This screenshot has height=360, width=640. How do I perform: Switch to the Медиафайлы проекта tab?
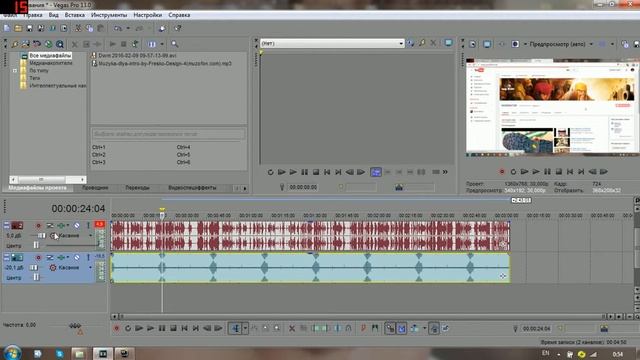pyautogui.click(x=38, y=188)
